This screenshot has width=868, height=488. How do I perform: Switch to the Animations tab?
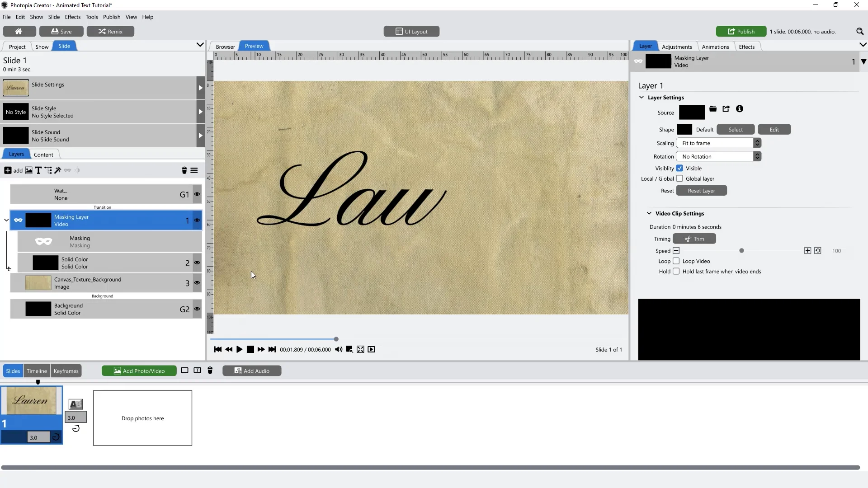tap(715, 46)
